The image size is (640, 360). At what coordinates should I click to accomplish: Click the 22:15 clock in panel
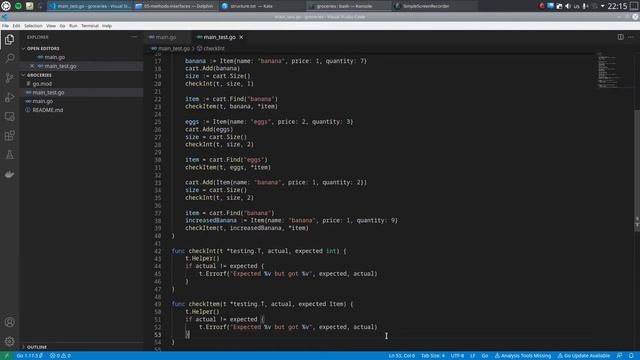[x=617, y=6]
